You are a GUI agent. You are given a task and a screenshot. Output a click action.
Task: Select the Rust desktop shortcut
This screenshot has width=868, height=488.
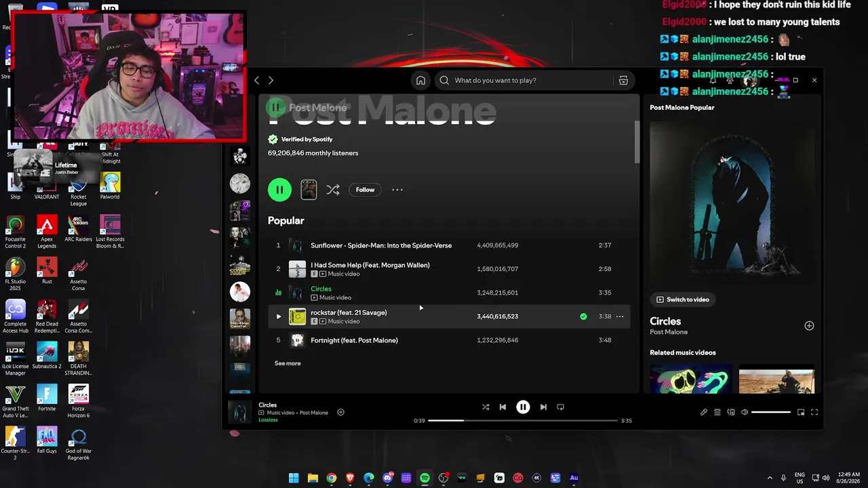coord(47,271)
